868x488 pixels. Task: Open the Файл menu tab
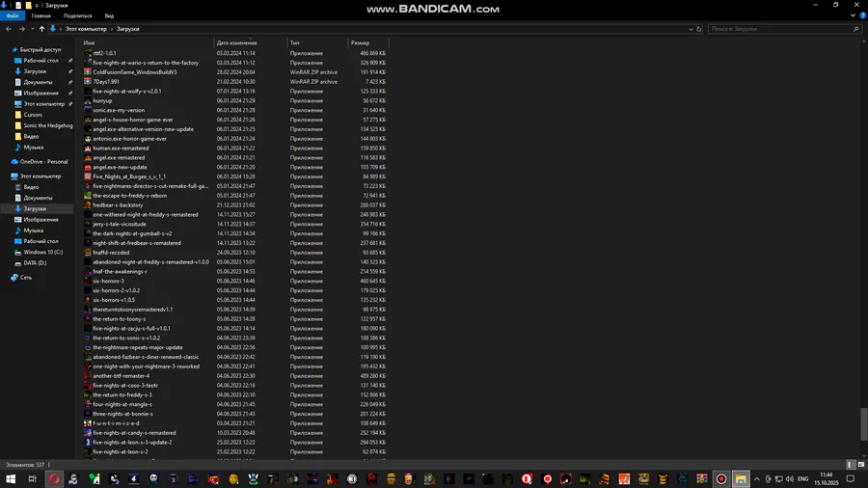pyautogui.click(x=13, y=16)
